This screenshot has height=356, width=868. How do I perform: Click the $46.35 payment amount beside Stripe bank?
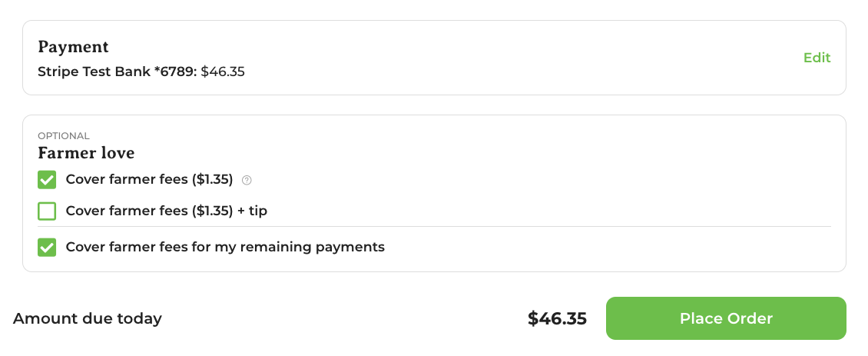pyautogui.click(x=223, y=72)
